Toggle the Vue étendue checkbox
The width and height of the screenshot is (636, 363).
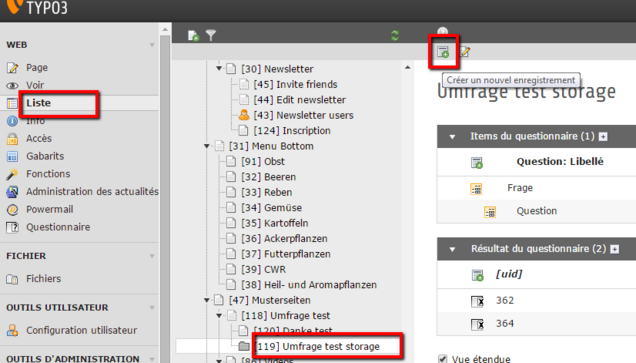tap(443, 359)
